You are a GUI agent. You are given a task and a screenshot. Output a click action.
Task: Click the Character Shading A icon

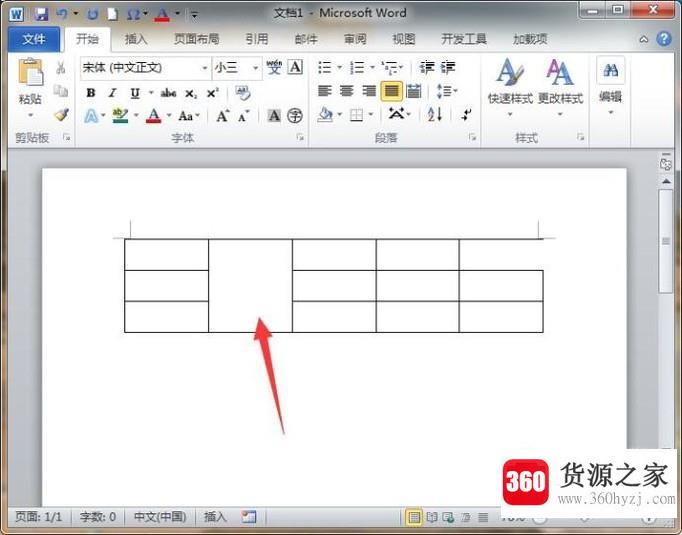click(x=274, y=116)
